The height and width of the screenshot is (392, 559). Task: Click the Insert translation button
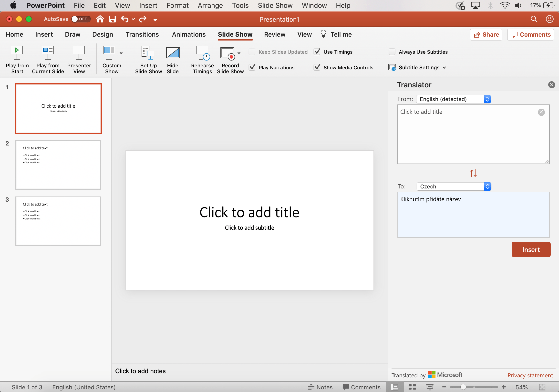[x=531, y=249]
